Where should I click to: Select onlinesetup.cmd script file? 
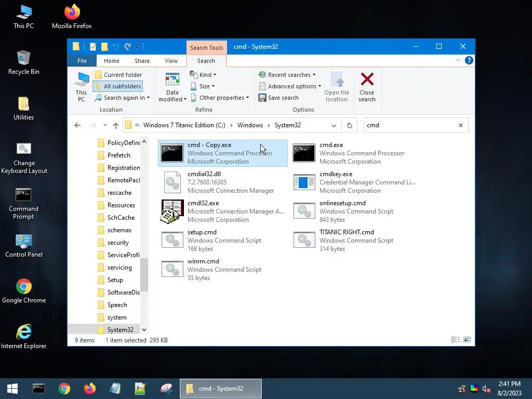tap(355, 211)
